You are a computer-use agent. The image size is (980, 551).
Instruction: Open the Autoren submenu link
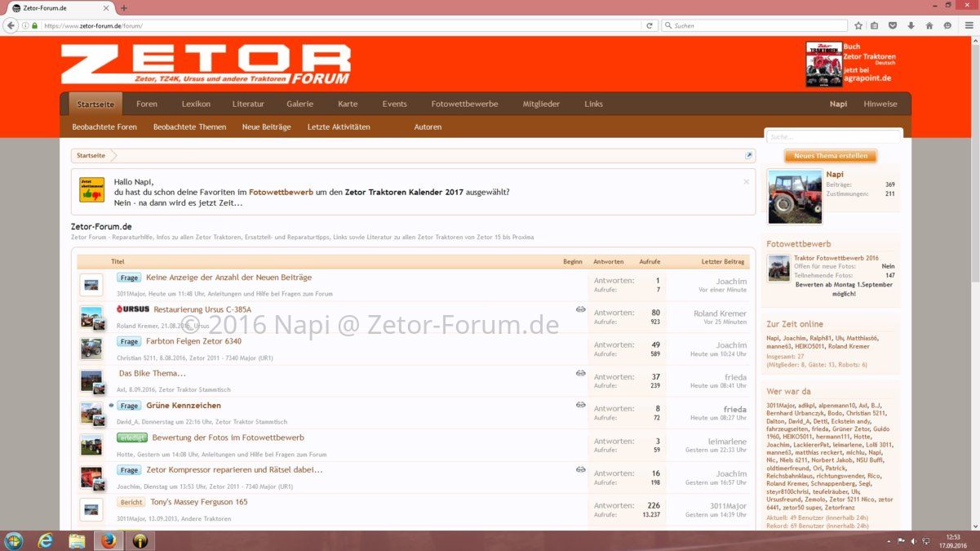tap(428, 127)
